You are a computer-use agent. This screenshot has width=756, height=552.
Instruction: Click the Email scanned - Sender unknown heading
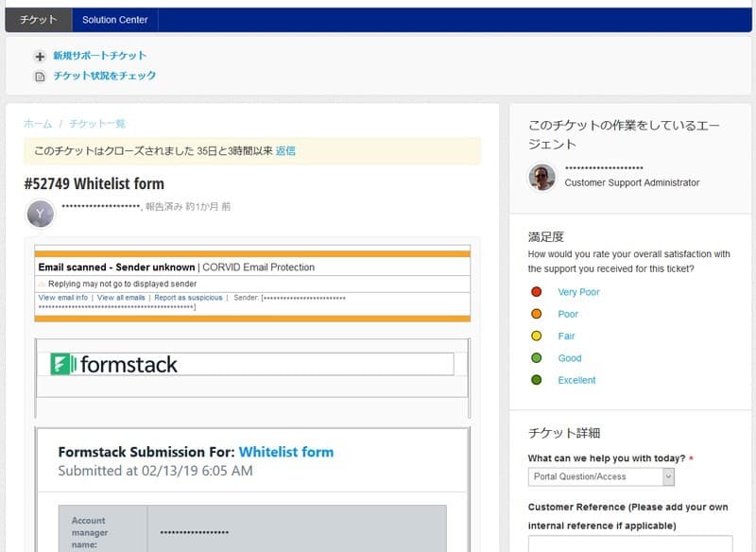[116, 267]
